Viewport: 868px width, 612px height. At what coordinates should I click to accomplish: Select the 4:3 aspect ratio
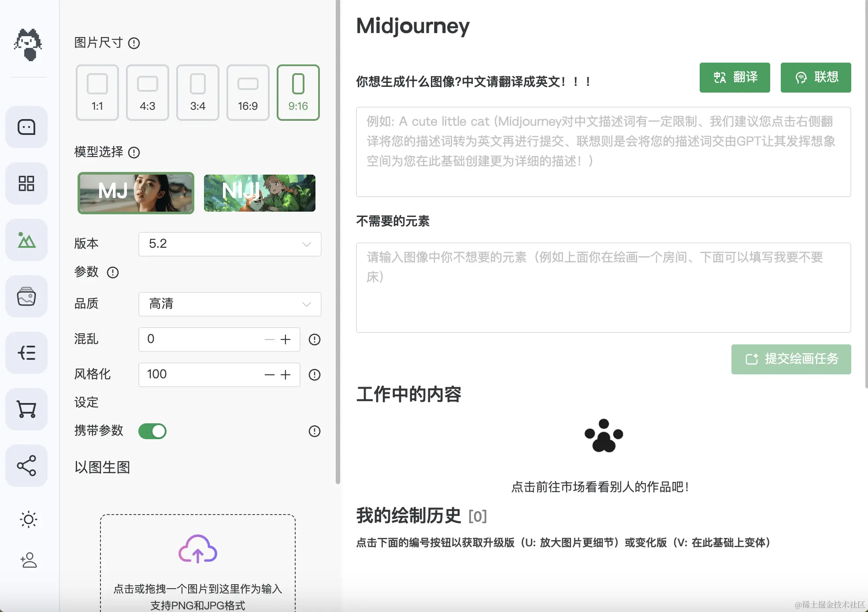point(148,93)
